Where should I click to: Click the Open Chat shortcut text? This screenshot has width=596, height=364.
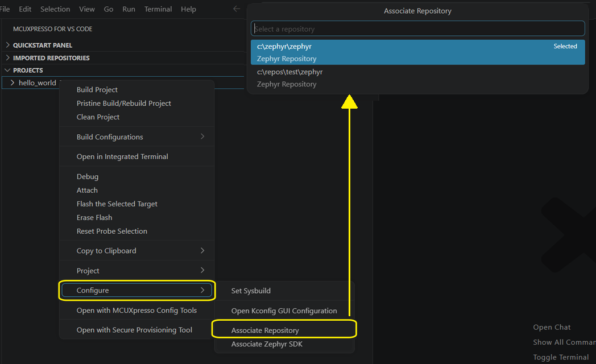click(552, 327)
